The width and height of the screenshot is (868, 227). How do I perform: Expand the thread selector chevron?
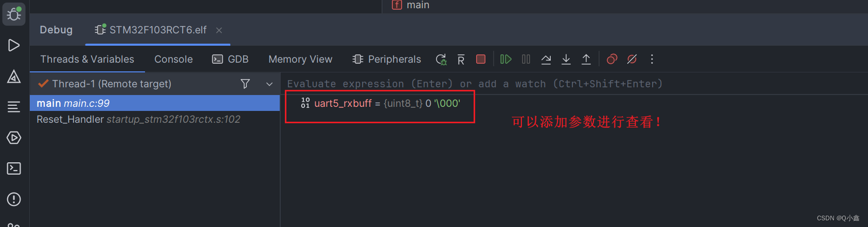(x=269, y=84)
